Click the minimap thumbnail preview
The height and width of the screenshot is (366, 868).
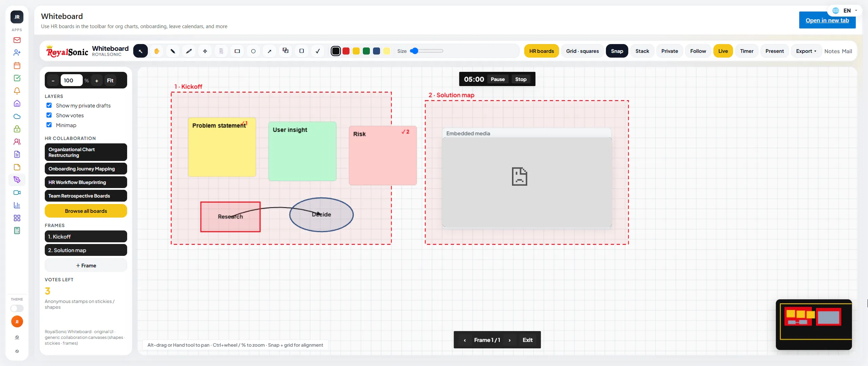coord(814,325)
